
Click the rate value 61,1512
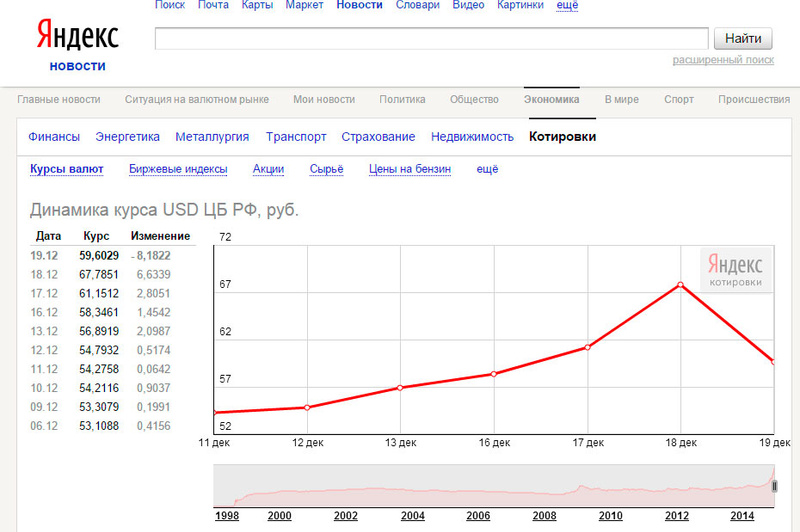99,293
